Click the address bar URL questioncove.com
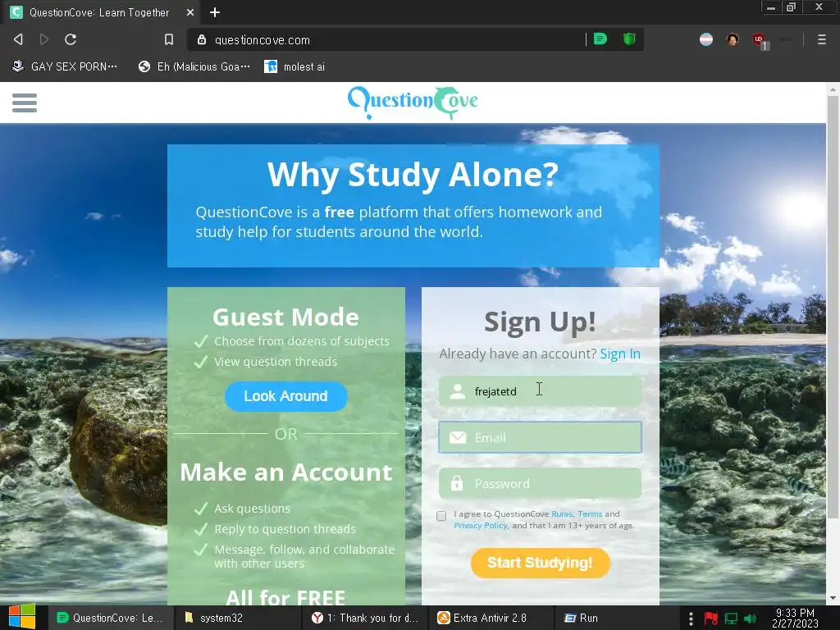 pyautogui.click(x=262, y=40)
